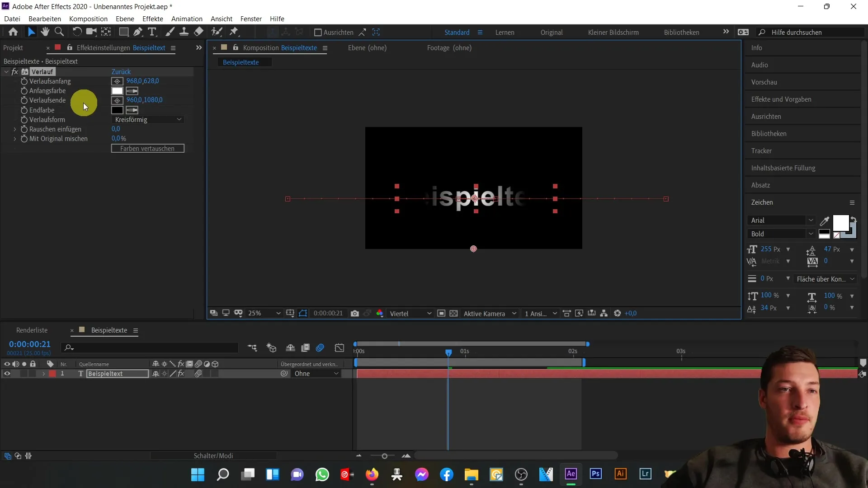
Task: Click the Anfangsfarbe white color swatch
Action: [118, 89]
